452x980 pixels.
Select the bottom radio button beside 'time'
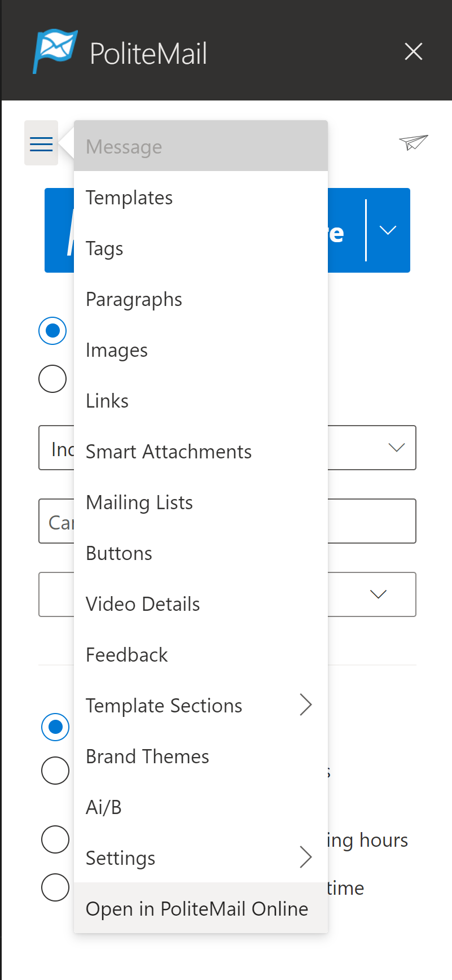coord(55,887)
